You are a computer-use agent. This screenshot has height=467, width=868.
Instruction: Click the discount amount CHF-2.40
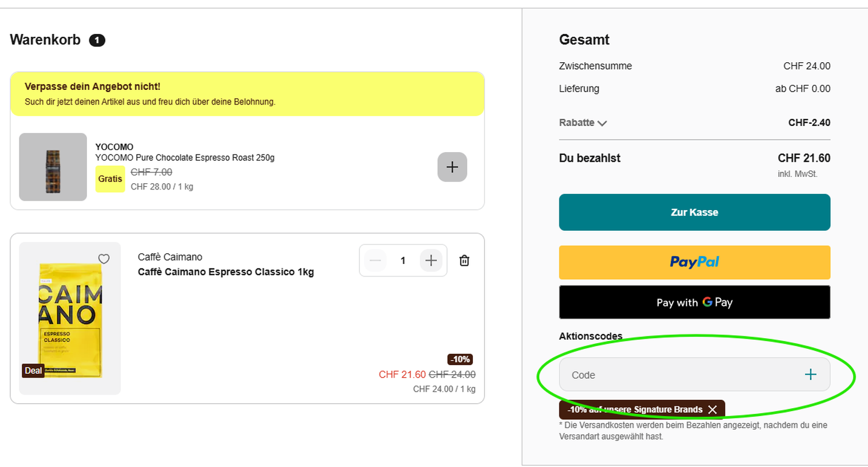809,123
